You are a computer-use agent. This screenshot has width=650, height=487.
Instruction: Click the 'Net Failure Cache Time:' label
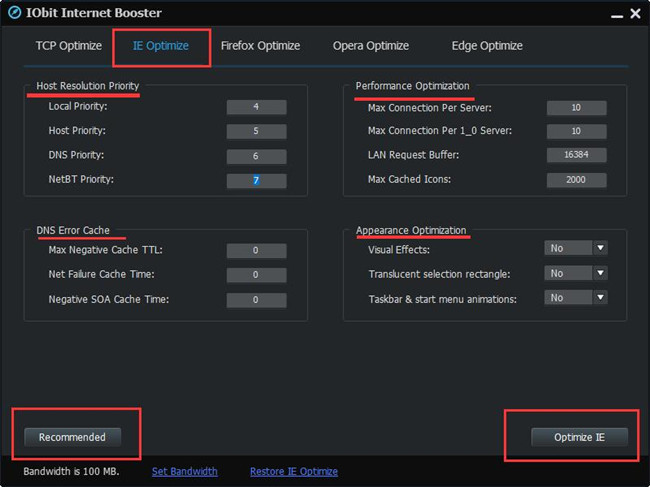[102, 274]
